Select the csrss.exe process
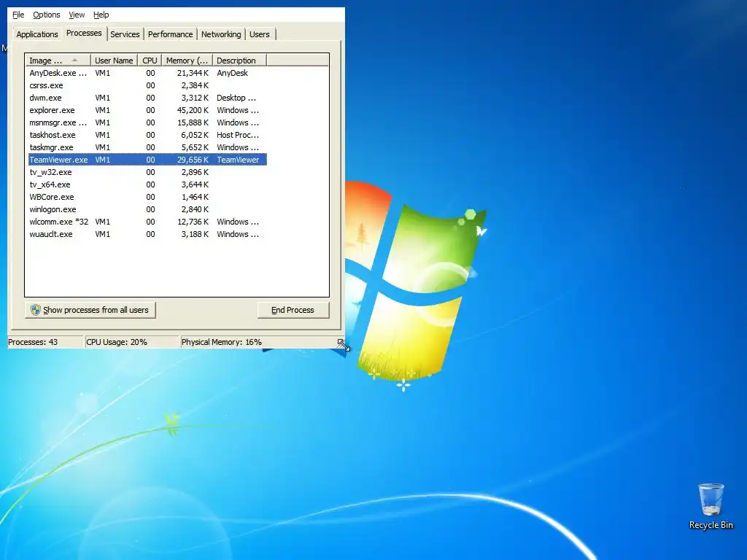 (x=147, y=85)
